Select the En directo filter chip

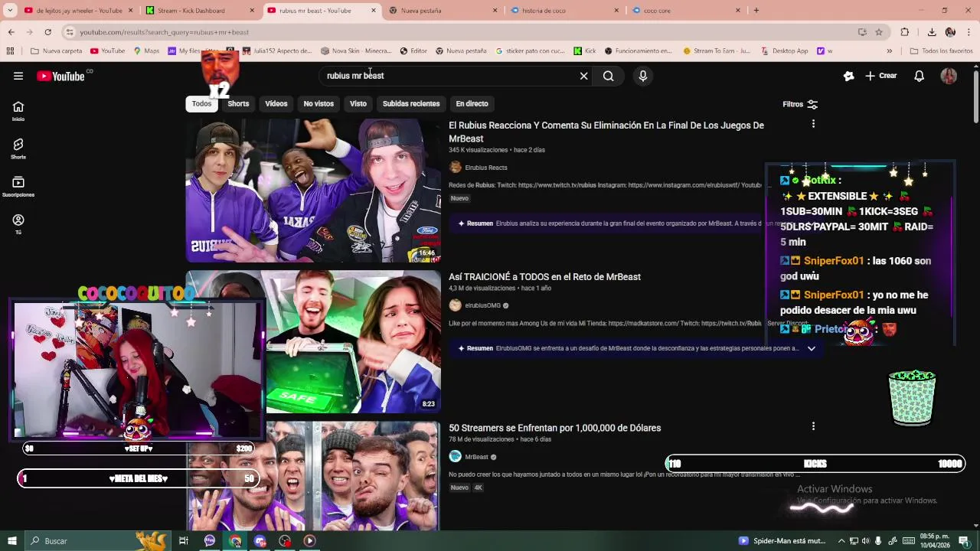(x=472, y=104)
